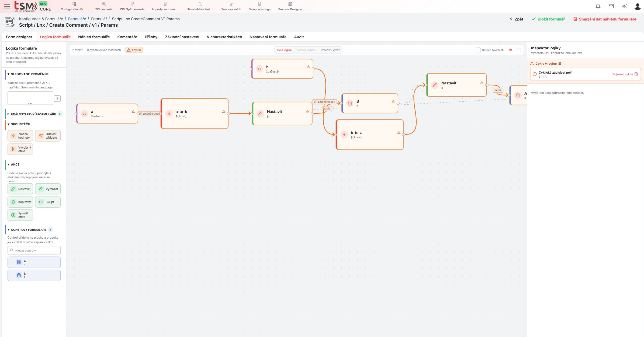The height and width of the screenshot is (337, 644).
Task: Click the plus add variable button
Action: (57, 98)
